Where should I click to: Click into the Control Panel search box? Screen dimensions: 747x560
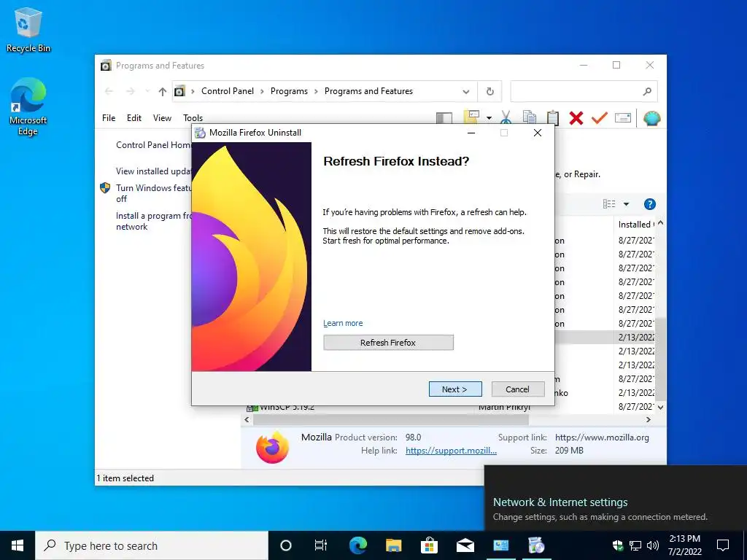576,91
